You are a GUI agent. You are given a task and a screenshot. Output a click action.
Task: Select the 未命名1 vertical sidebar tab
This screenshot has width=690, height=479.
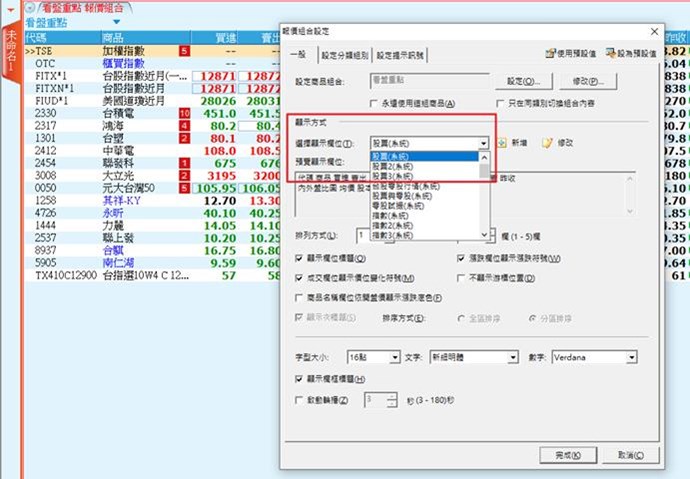(x=11, y=52)
